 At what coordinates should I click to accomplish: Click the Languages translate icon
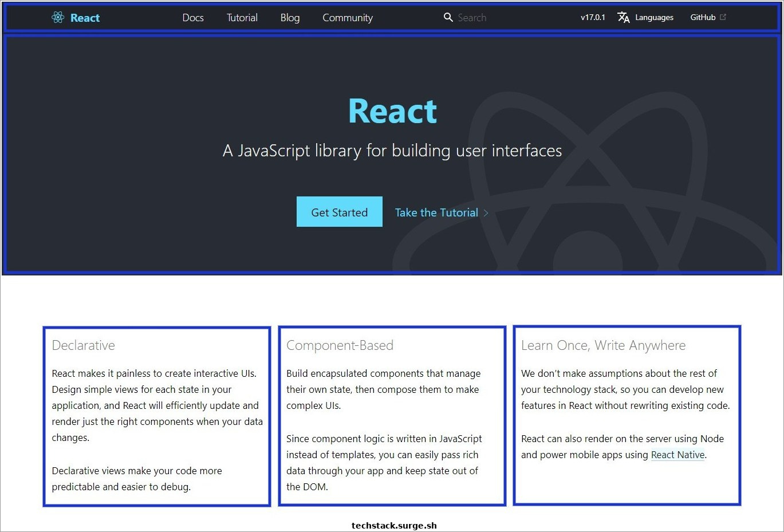click(x=624, y=18)
